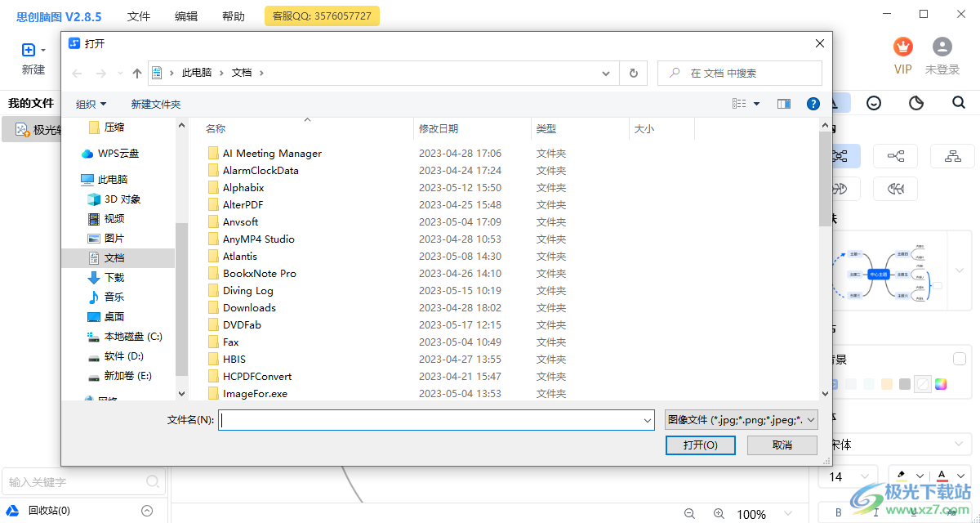
Task: Click the 新建 new file icon
Action: [29, 50]
